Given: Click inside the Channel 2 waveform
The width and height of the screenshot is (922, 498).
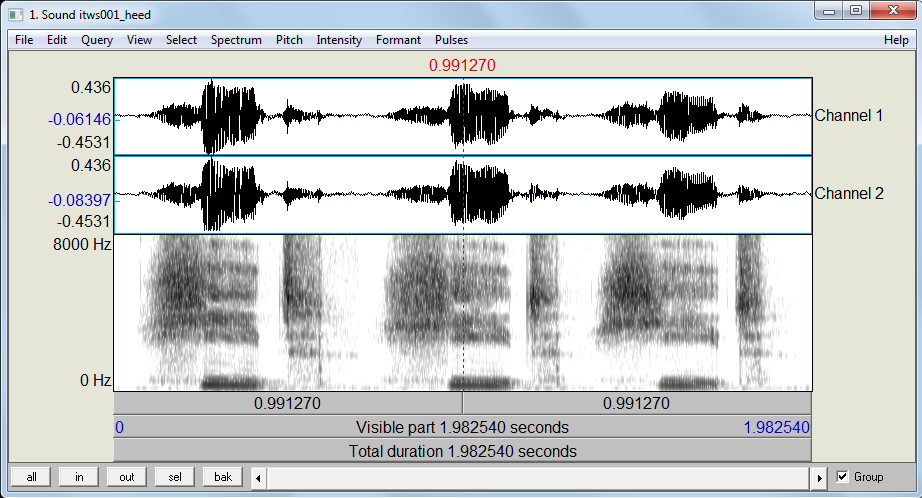Looking at the screenshot, I should [x=463, y=195].
